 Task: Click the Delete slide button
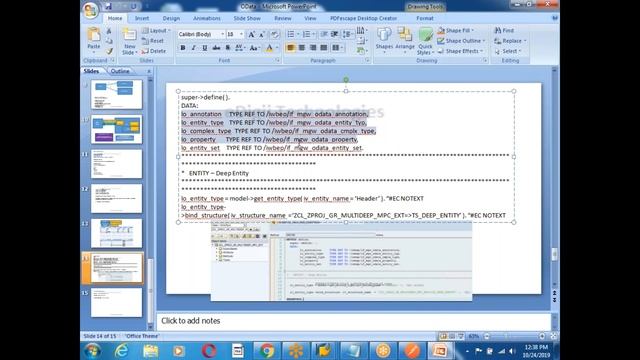[154, 51]
